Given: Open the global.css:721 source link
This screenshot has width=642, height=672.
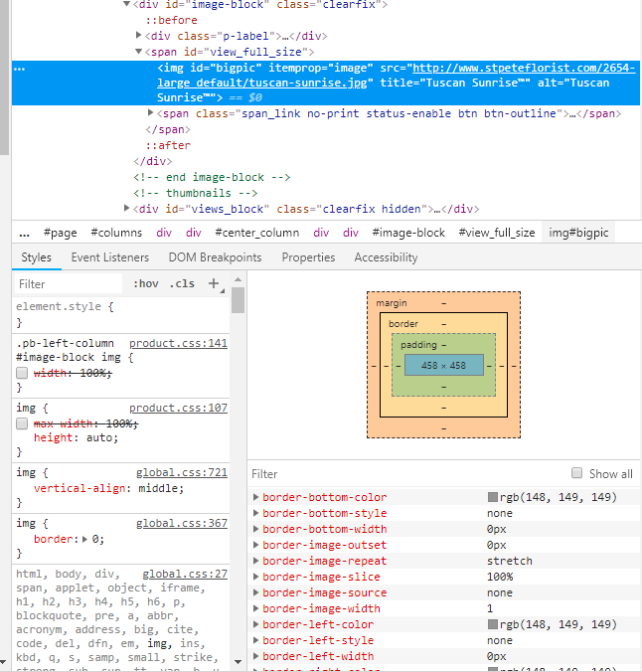Looking at the screenshot, I should point(181,472).
